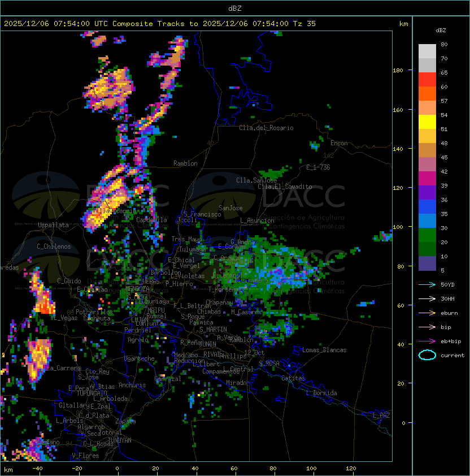Click the C_Chilenos place label

click(x=54, y=246)
